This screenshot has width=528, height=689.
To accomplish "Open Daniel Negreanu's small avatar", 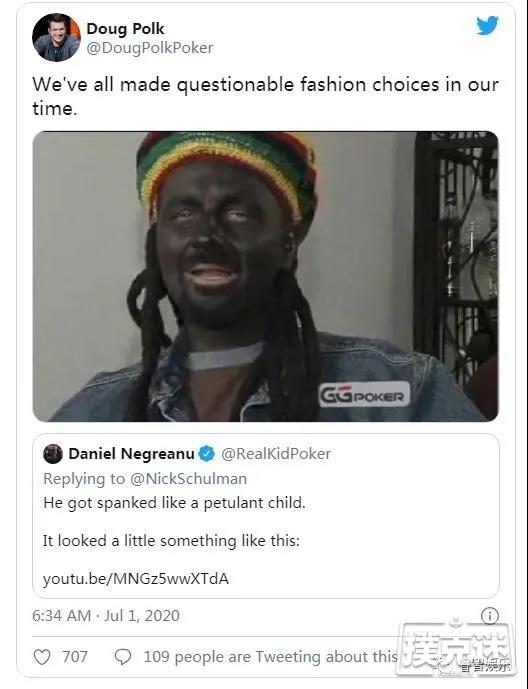I will [53, 454].
